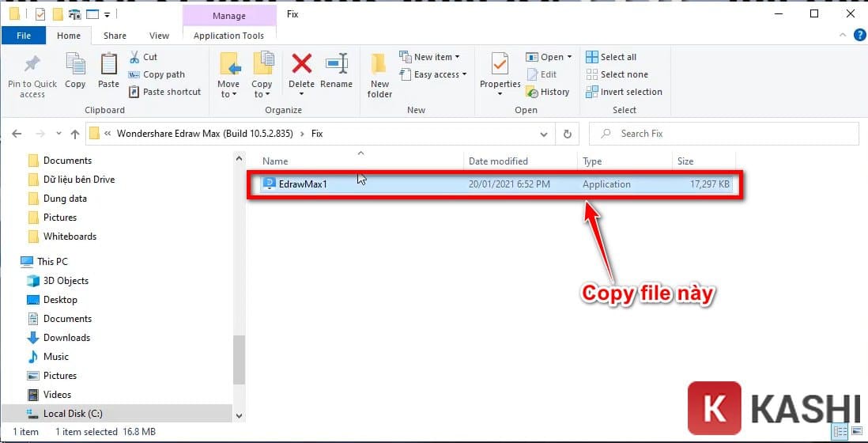Switch to the Home ribbon tab
The image size is (868, 443).
(69, 36)
